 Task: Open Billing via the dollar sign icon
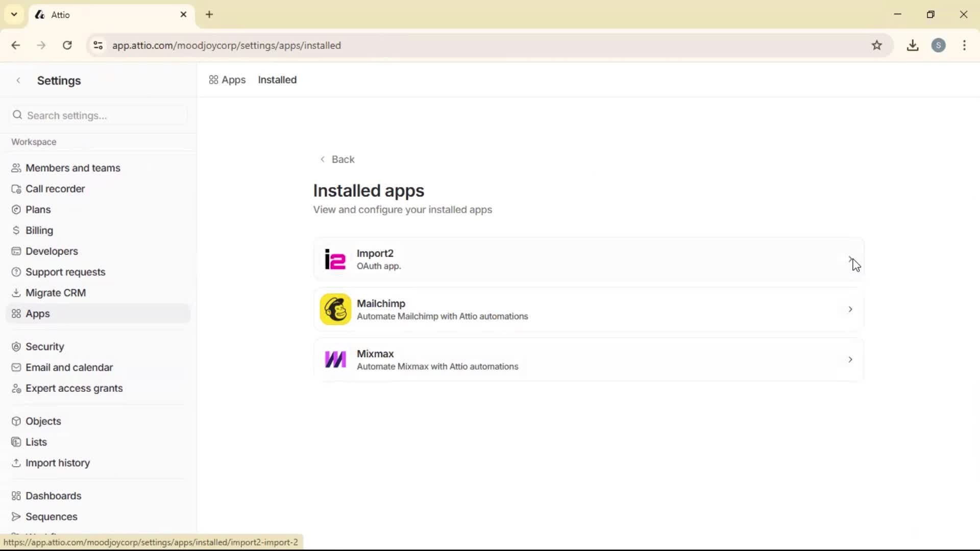pos(16,230)
